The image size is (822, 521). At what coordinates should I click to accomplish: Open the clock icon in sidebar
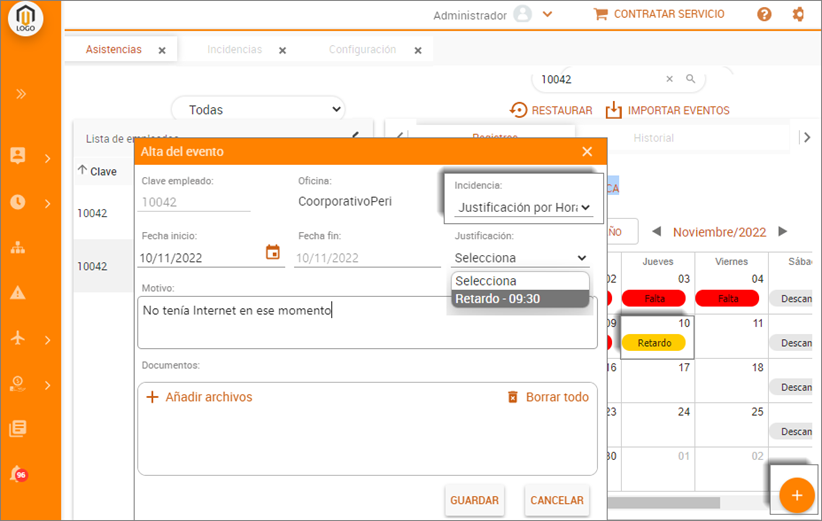(x=17, y=202)
